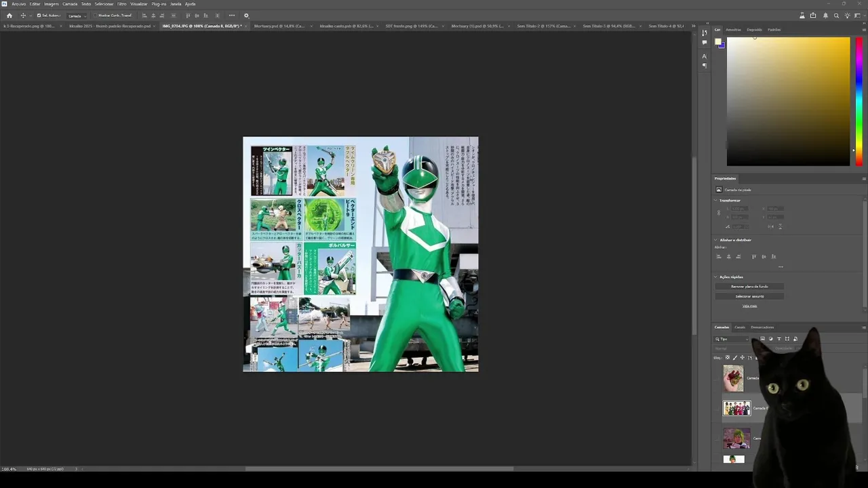
Task: Click the foreground color swatch
Action: 718,42
